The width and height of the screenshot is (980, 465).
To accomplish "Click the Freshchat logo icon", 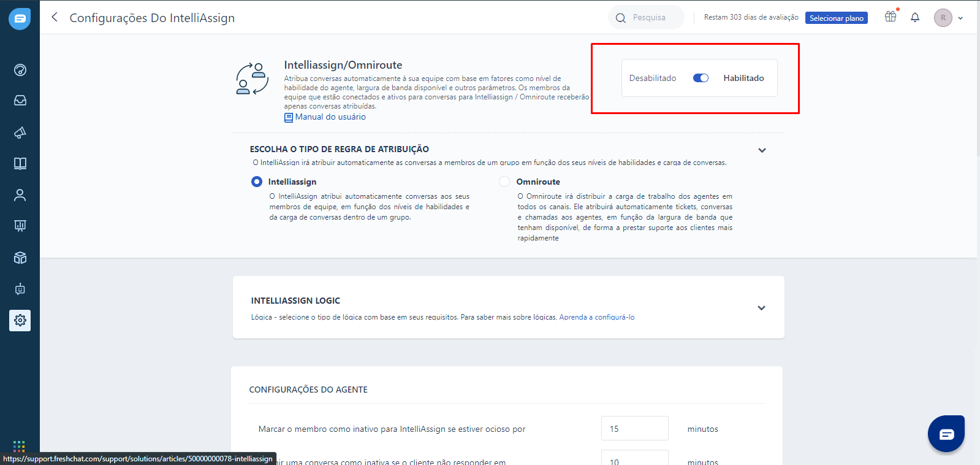I will pyautogui.click(x=20, y=18).
